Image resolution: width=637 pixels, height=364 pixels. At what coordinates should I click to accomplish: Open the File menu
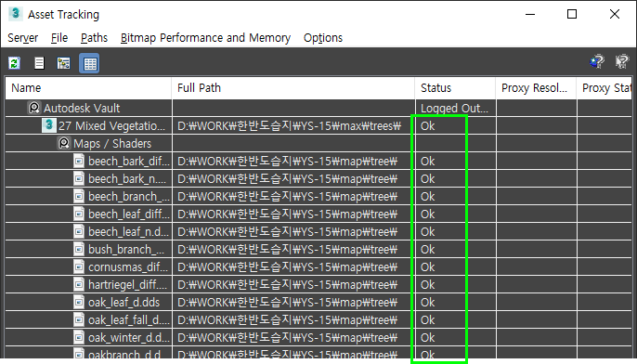coord(59,38)
